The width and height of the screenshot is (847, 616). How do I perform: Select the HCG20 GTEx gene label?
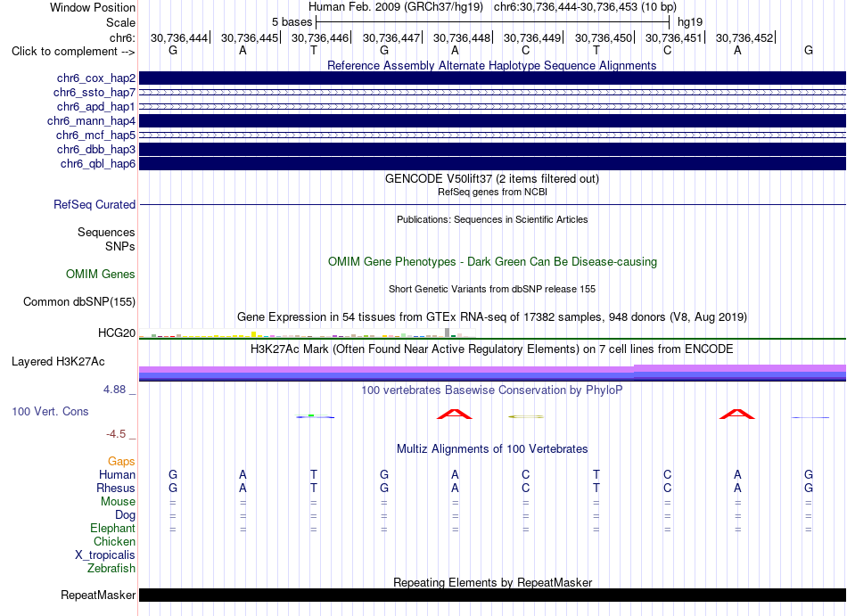tap(117, 333)
